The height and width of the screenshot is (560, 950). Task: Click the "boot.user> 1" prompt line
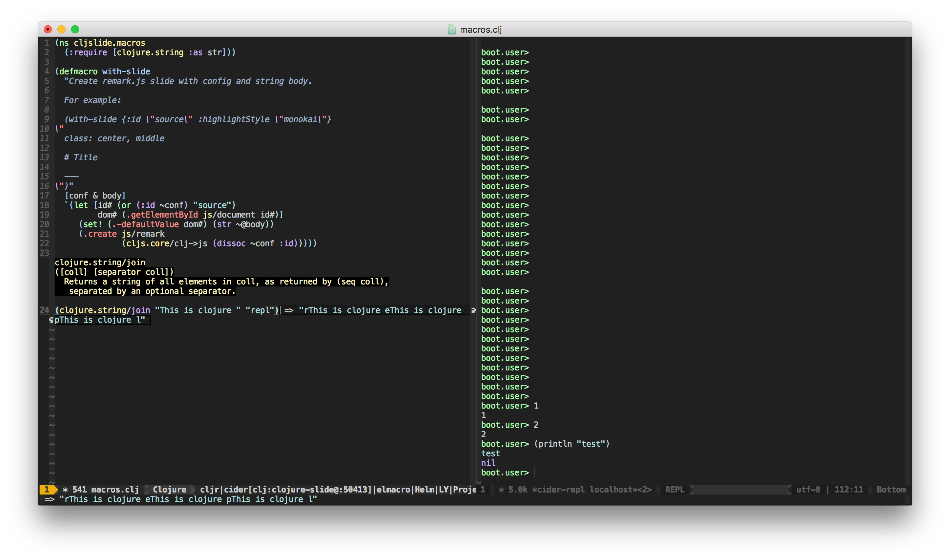pyautogui.click(x=510, y=406)
